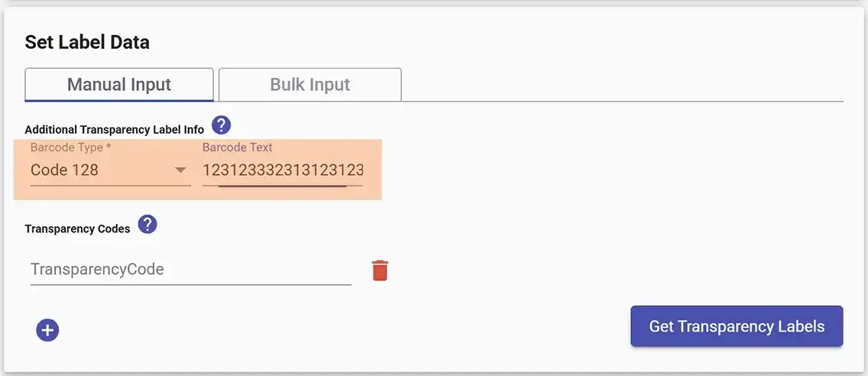868x376 pixels.
Task: Open help for Additional Transparency Label Info
Action: [x=222, y=125]
